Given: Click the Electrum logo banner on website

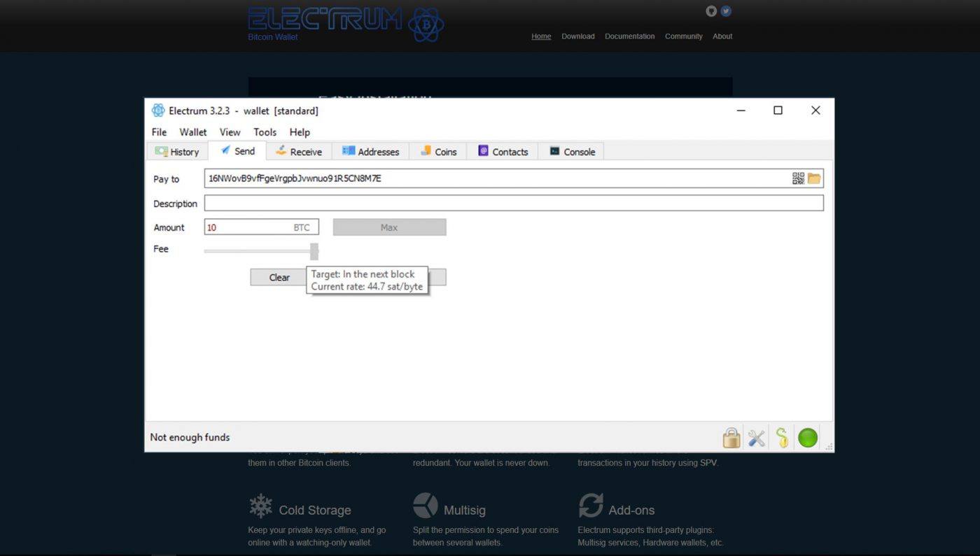Looking at the screenshot, I should point(346,24).
